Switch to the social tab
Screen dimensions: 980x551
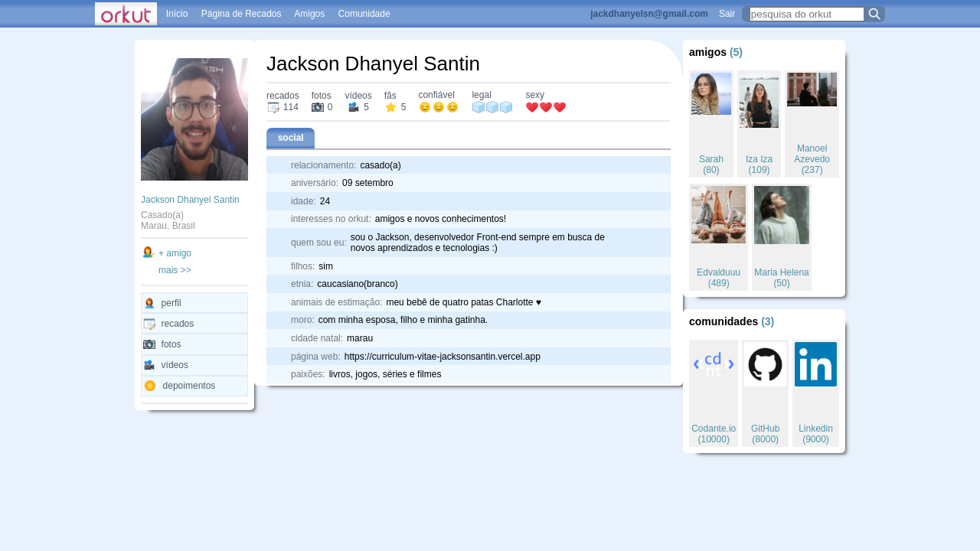[x=290, y=138]
